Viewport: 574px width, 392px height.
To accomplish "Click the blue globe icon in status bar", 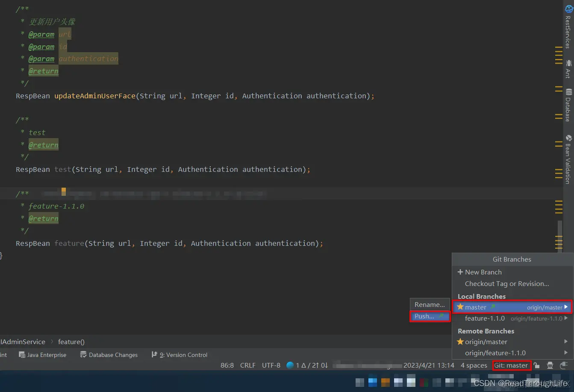I will pyautogui.click(x=290, y=365).
